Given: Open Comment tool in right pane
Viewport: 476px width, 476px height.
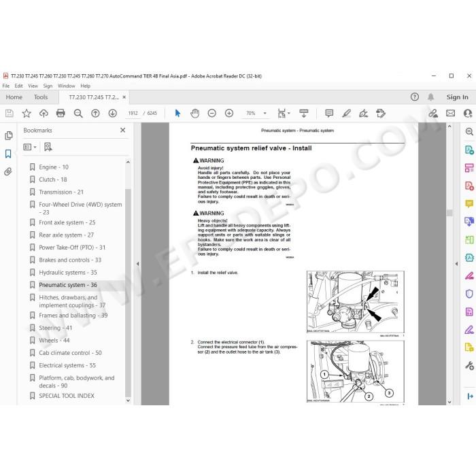Looking at the screenshot, I should [x=469, y=203].
